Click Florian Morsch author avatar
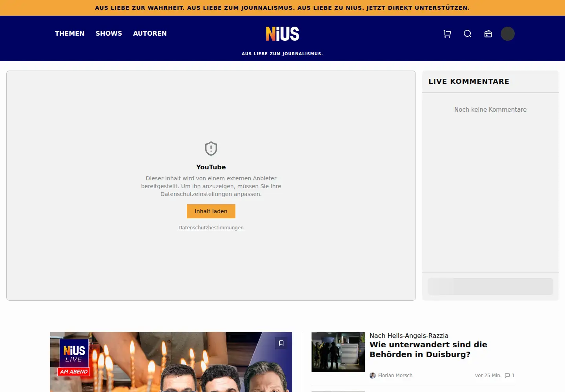The image size is (565, 392). tap(373, 376)
